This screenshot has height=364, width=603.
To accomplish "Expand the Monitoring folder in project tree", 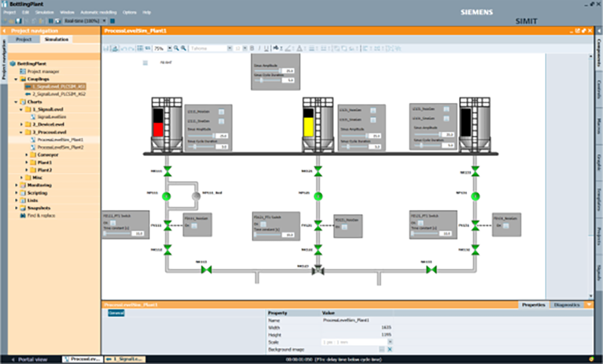I will tap(16, 185).
